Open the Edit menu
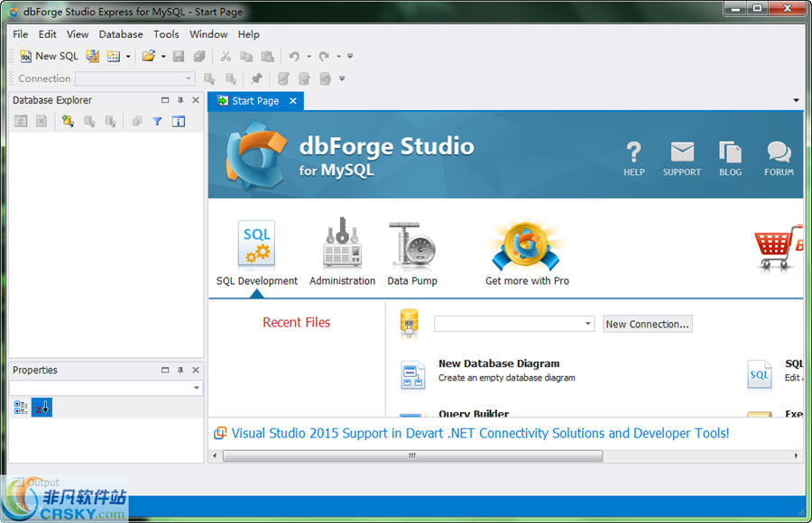 pos(47,34)
